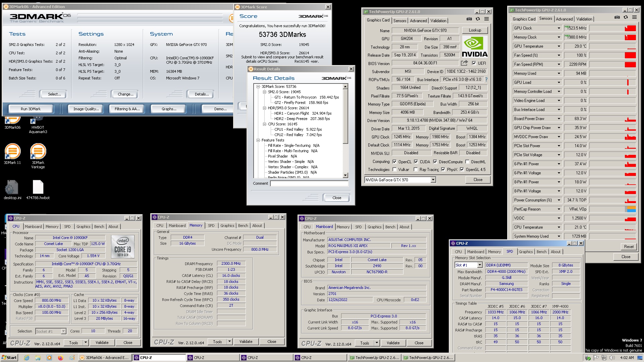Viewport: 644px width, 362px height.
Task: Open the PerfCap Reason sensor dropdown arrow
Action: [x=559, y=209]
